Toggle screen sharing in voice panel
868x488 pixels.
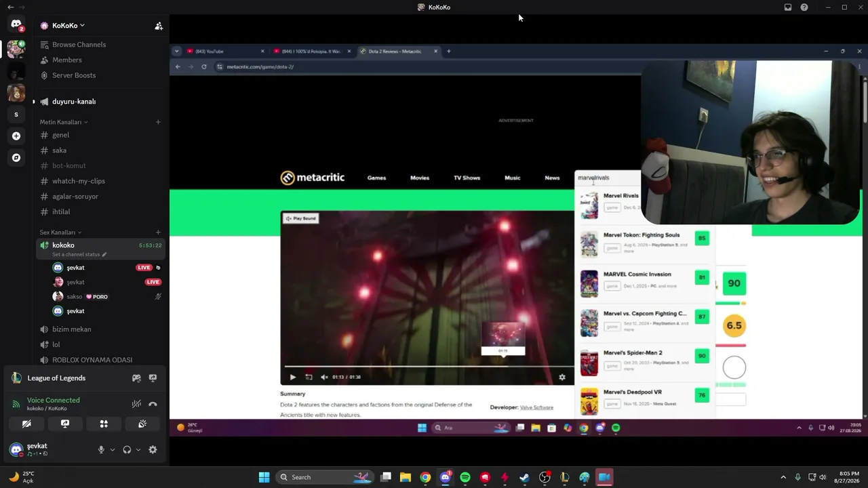(x=65, y=424)
